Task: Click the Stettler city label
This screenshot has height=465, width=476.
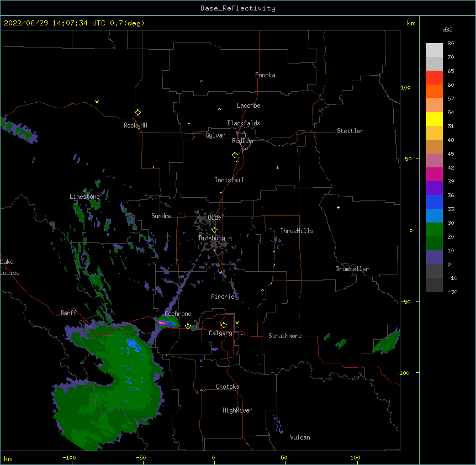Action: tap(350, 131)
